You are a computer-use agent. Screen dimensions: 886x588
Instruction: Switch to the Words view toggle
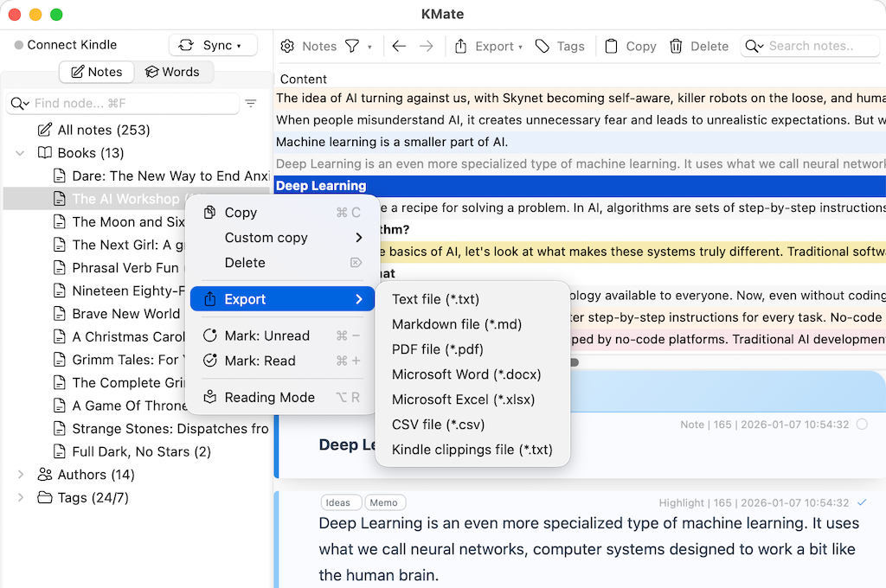click(175, 72)
